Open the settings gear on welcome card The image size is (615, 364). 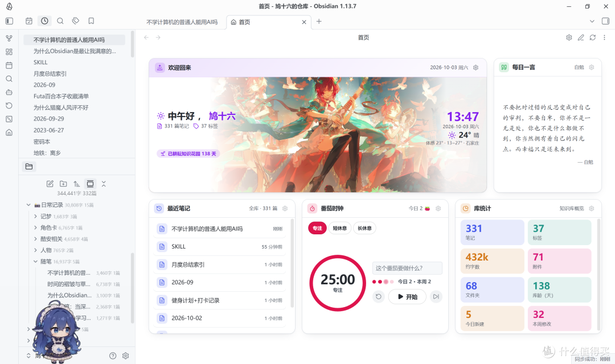pyautogui.click(x=475, y=67)
